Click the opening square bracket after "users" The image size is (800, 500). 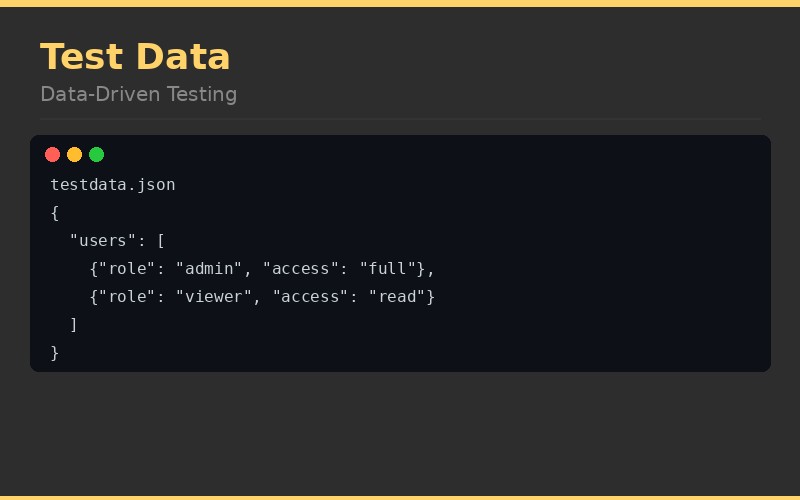pyautogui.click(x=161, y=241)
